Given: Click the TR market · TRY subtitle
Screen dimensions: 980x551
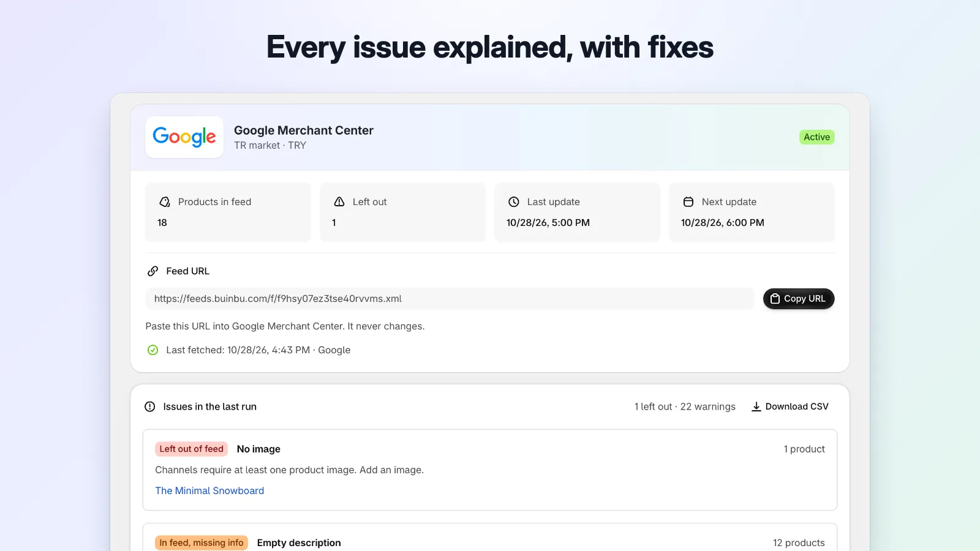Looking at the screenshot, I should 270,146.
